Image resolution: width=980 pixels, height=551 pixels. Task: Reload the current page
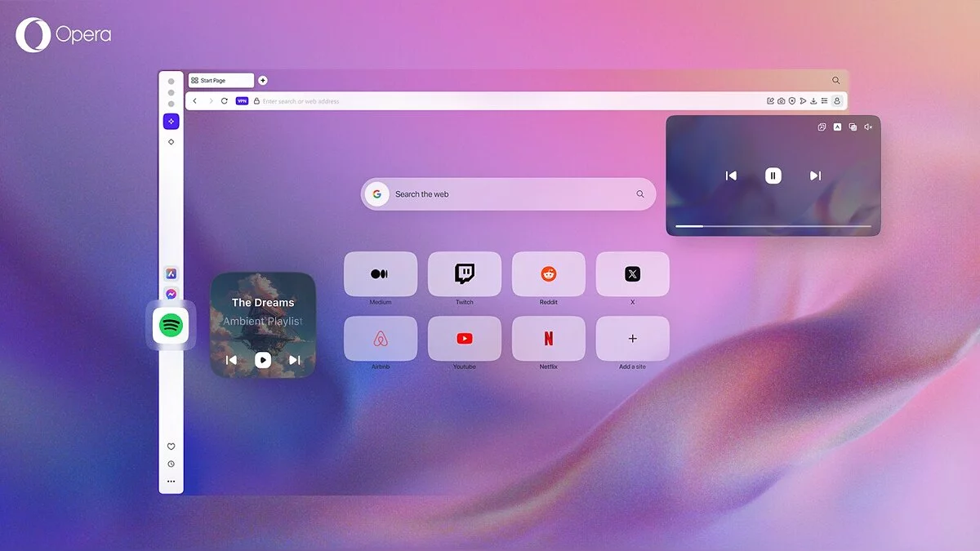point(225,101)
